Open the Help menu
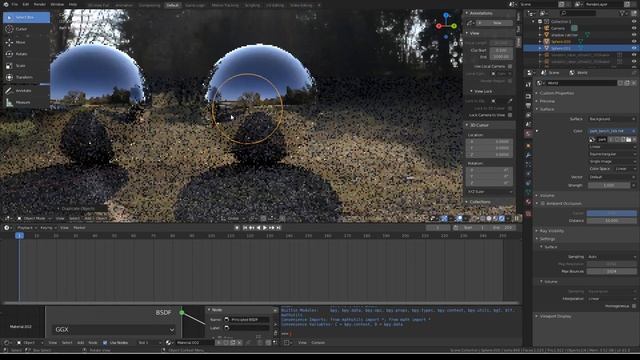Viewport: 640px width, 360px height. click(x=73, y=4)
